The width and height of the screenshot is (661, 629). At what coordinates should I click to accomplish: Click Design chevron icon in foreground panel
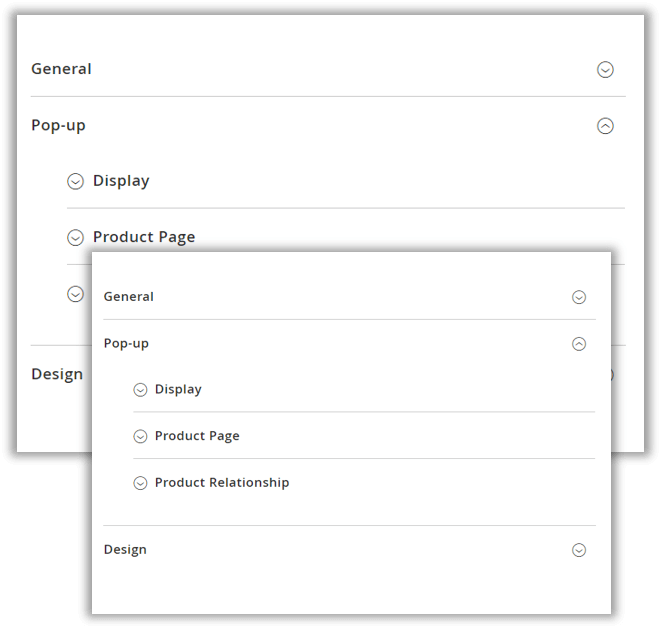pos(579,550)
